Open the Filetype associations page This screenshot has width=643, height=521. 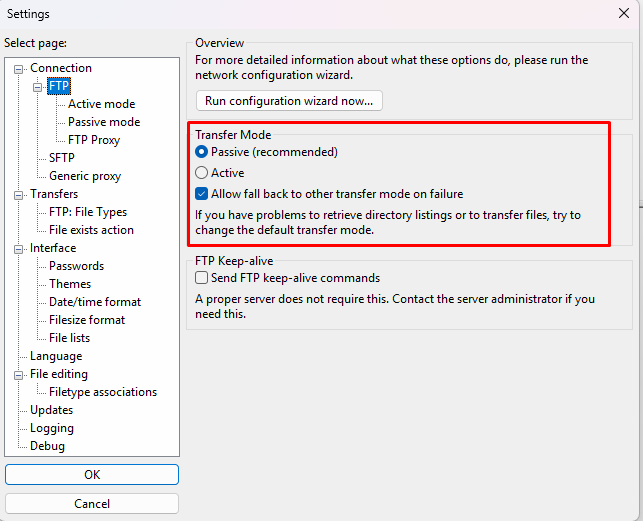coord(103,392)
